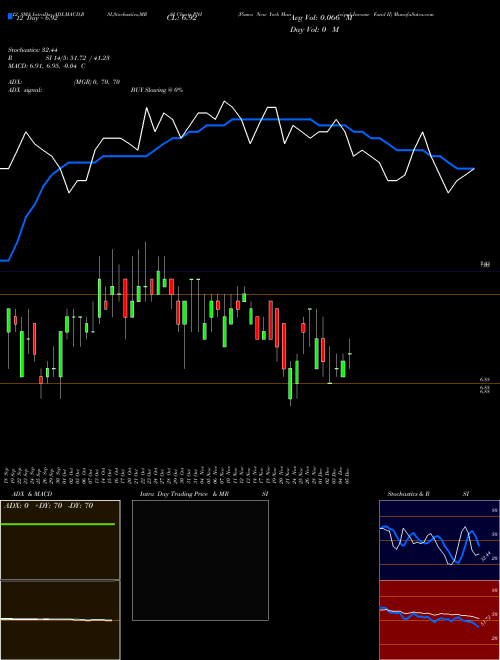Click the 'ADX signal:' label
Viewport: 500px width, 660px height.
(x=25, y=90)
